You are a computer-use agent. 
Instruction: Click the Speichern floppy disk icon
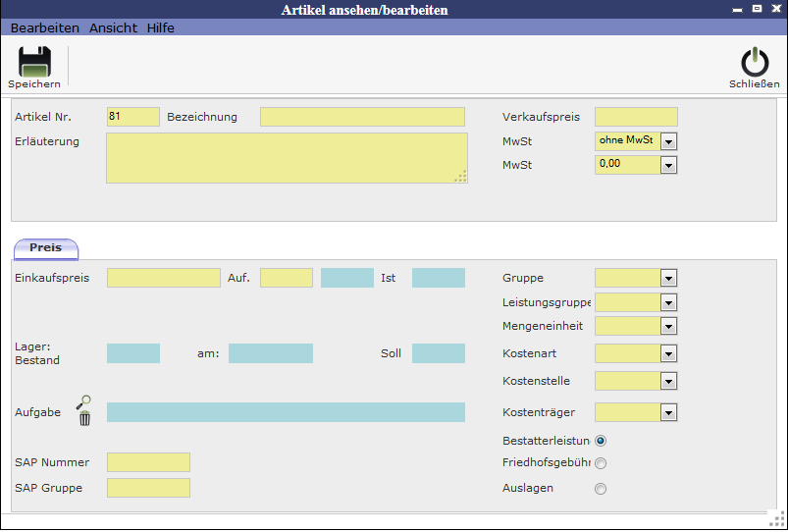[34, 62]
